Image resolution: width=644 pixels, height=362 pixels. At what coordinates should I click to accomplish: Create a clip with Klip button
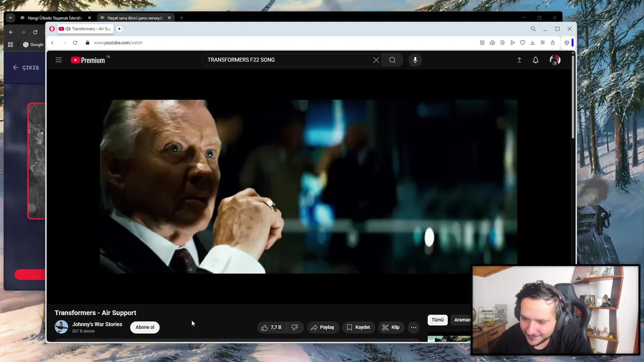(390, 327)
